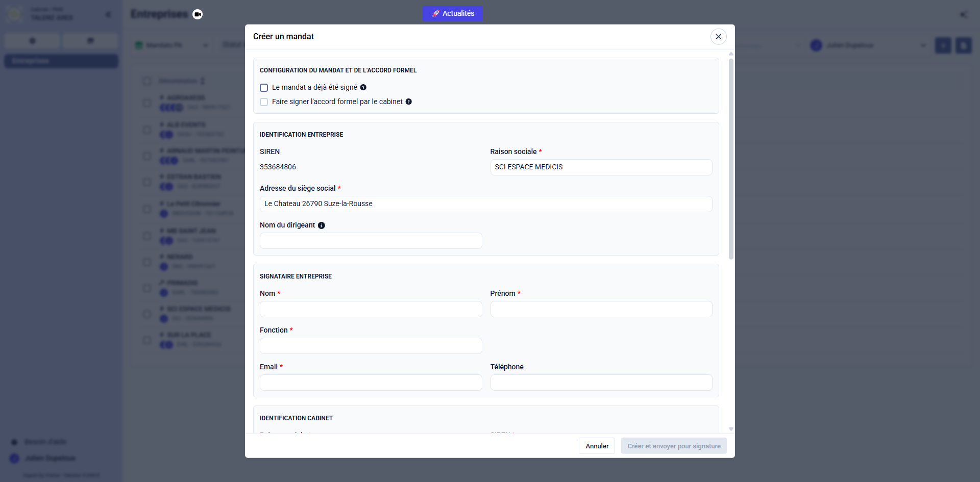Click the Fonction input field
Viewport: 980px width, 482px height.
point(371,346)
